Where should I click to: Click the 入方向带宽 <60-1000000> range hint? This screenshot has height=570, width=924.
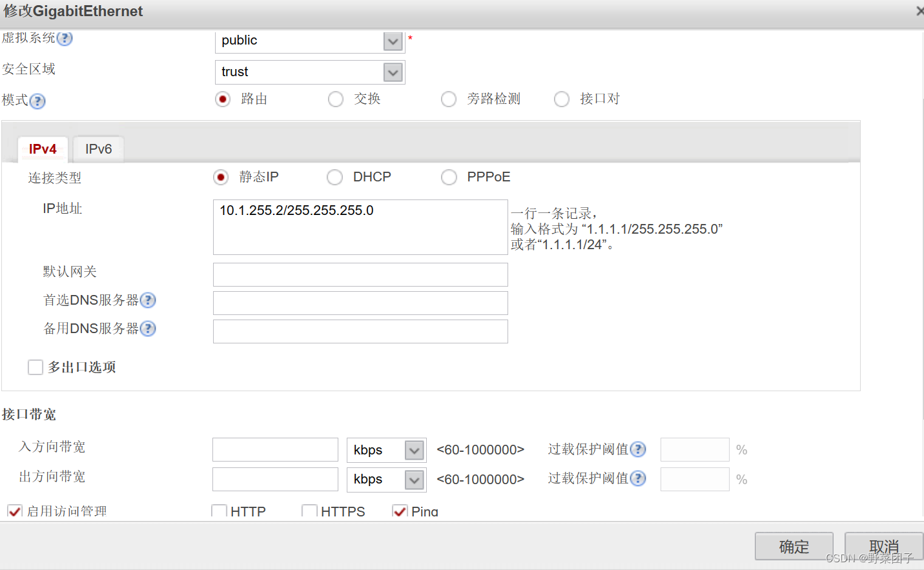(480, 450)
